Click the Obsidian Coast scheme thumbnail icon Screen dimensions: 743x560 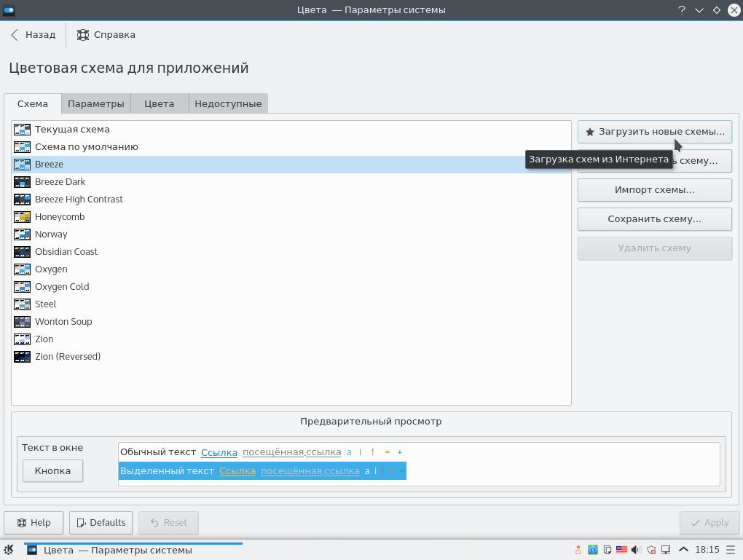22,252
